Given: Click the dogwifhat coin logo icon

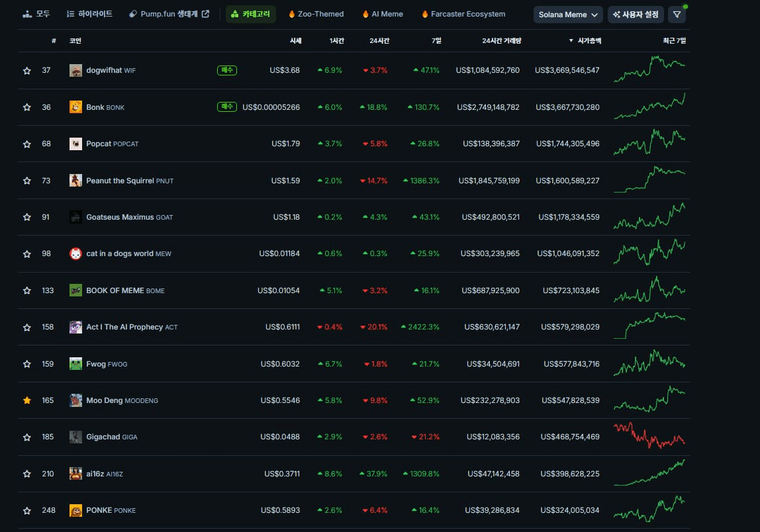Looking at the screenshot, I should 75,71.
